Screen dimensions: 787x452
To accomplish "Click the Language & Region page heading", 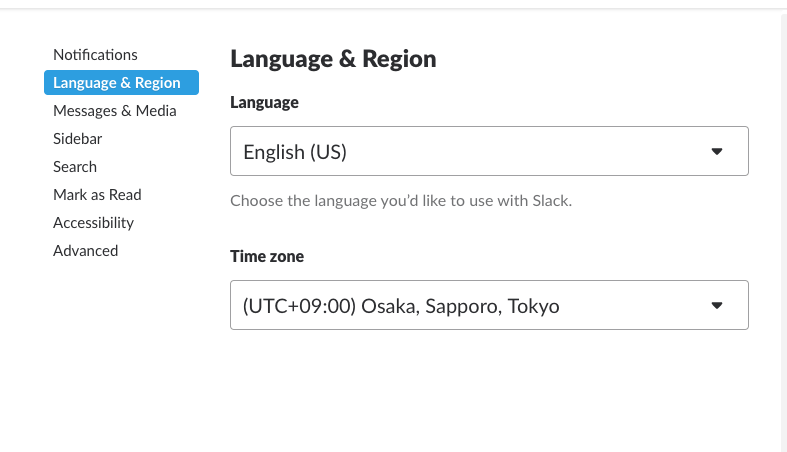I will 333,59.
